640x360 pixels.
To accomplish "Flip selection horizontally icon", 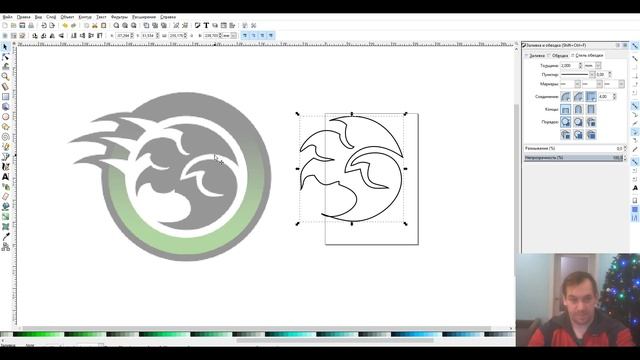I will coord(52,36).
